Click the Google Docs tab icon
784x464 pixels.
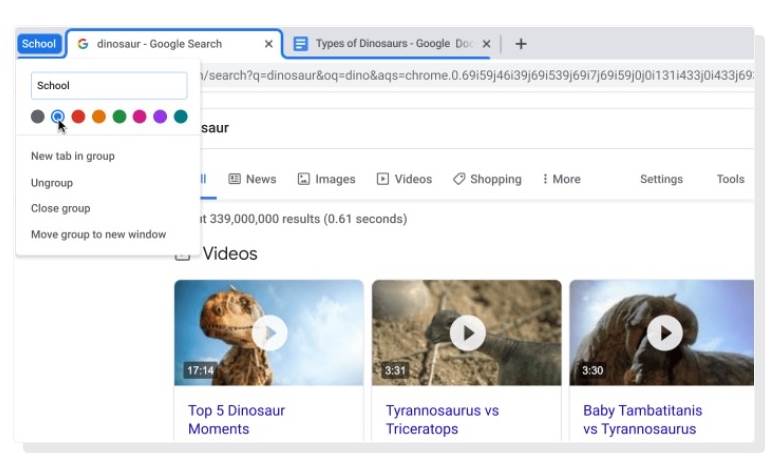pyautogui.click(x=300, y=44)
